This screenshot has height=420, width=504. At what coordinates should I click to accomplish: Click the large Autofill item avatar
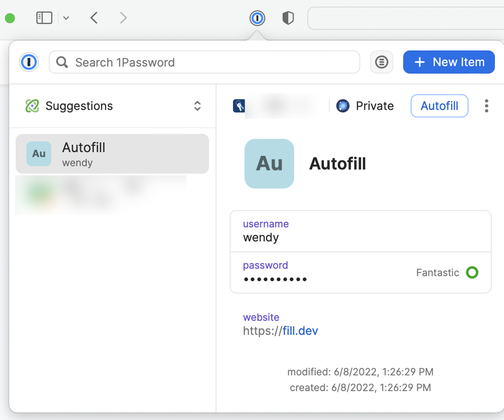(269, 164)
